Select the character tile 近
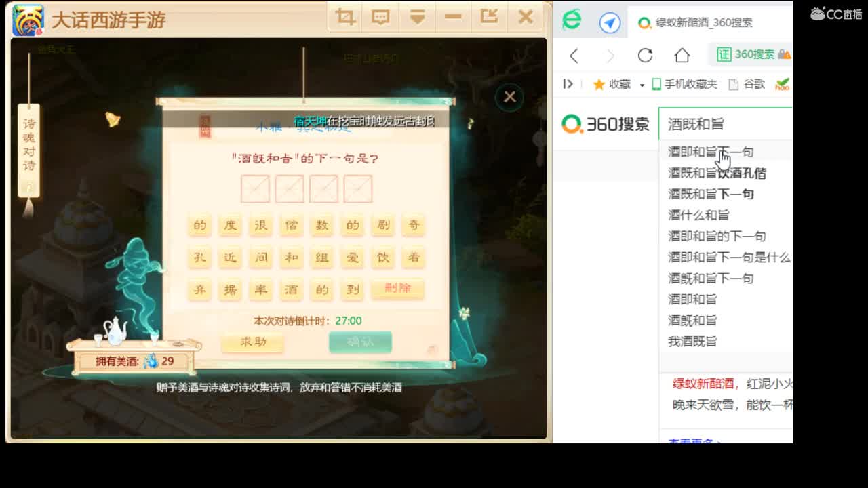The image size is (868, 488). click(x=231, y=258)
